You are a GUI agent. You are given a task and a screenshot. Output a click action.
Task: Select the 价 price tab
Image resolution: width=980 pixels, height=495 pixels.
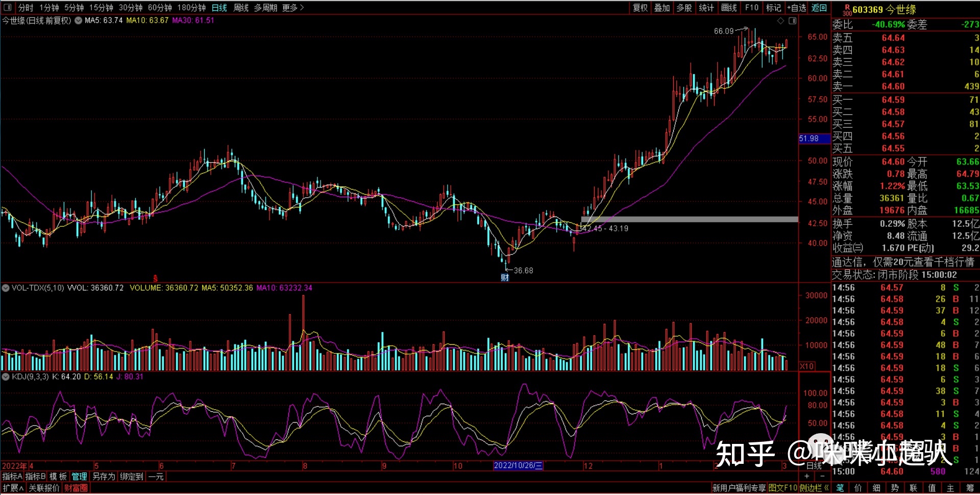point(859,488)
